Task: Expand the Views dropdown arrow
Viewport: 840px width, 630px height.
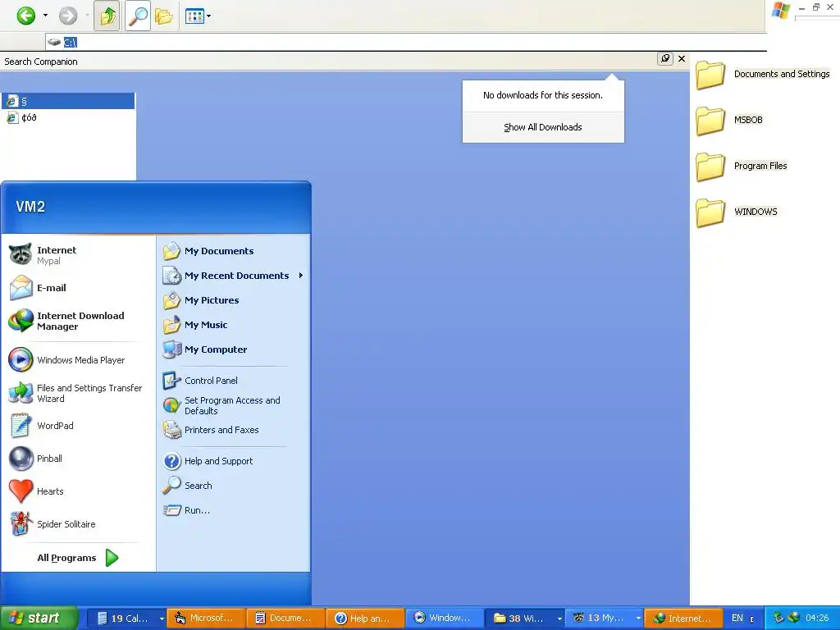Action: click(x=208, y=16)
